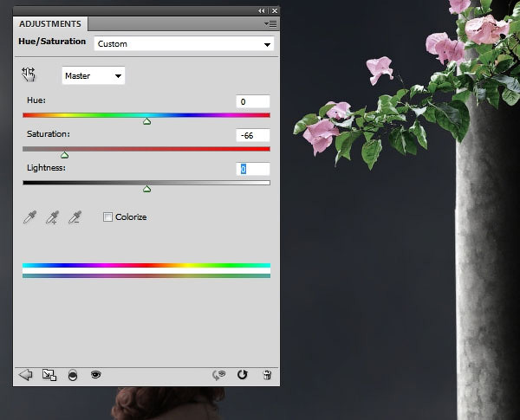Viewport: 520px width, 420px height.
Task: Pick the Subtract from Sample eyedropper
Action: (x=75, y=217)
